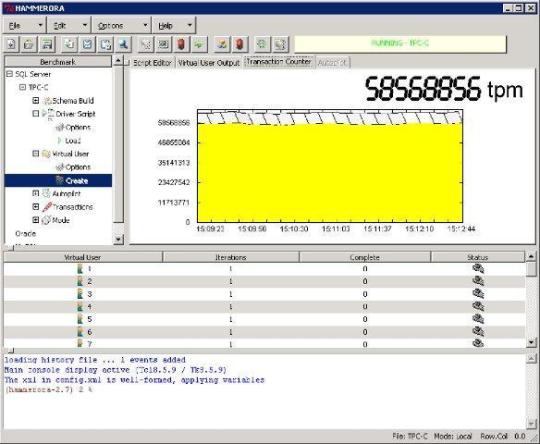Collapse the TPC-C tree node
The height and width of the screenshot is (444, 540).
pyautogui.click(x=22, y=87)
